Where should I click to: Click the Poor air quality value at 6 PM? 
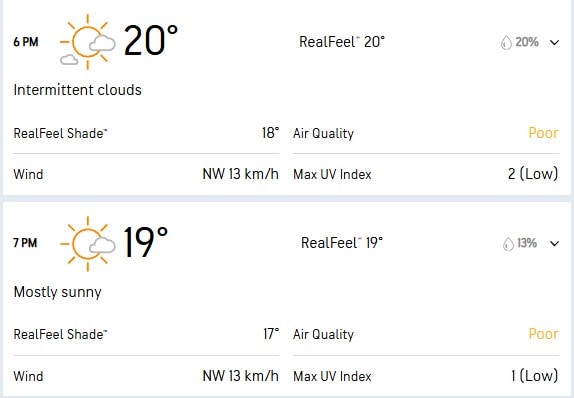pyautogui.click(x=543, y=133)
